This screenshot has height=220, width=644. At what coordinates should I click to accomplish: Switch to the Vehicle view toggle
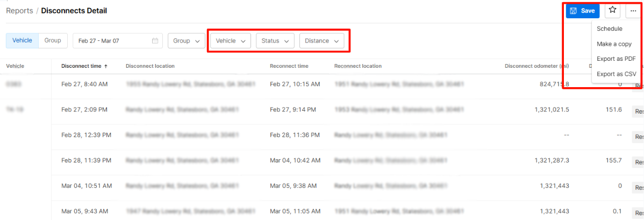coord(22,41)
